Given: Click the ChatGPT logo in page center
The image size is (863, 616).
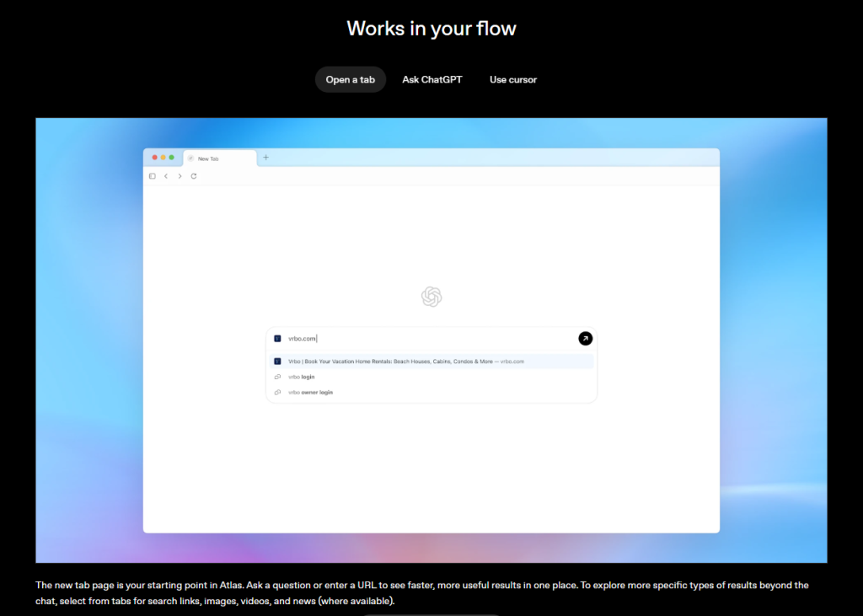Looking at the screenshot, I should click(431, 297).
